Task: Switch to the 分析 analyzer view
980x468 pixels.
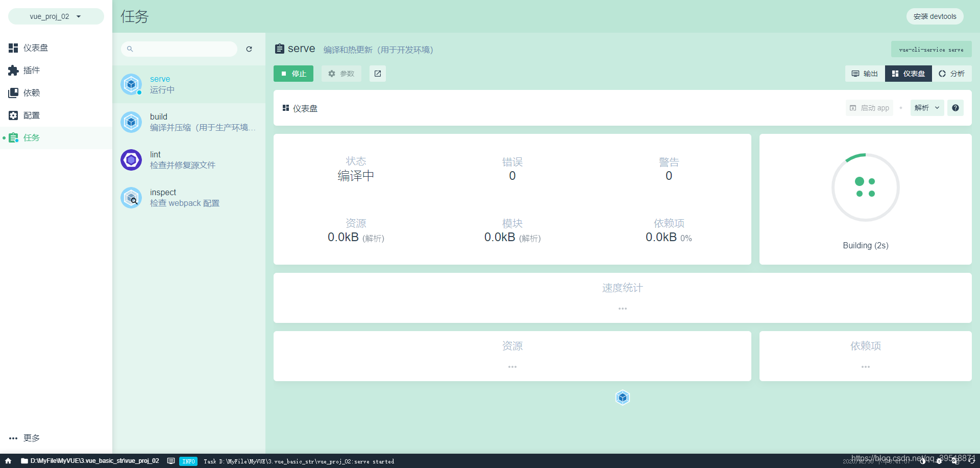Action: pos(951,74)
